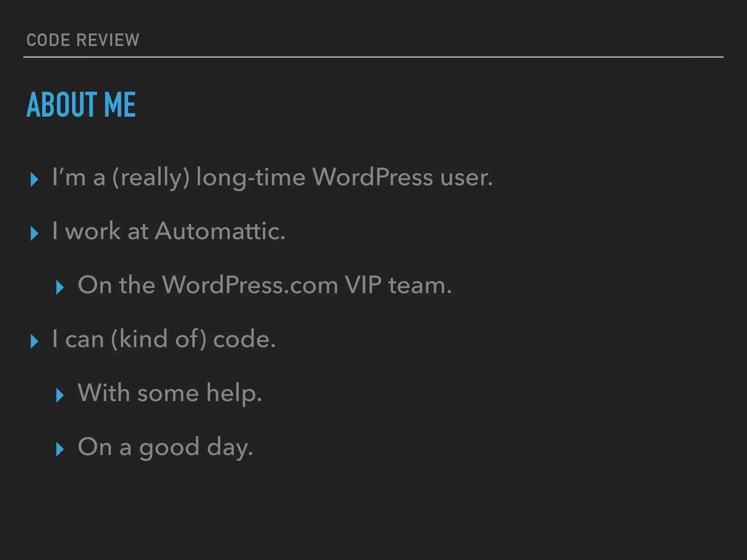Click the blue bullet arrow beside 'I work at Automattic.'
The image size is (747, 560).
(35, 233)
